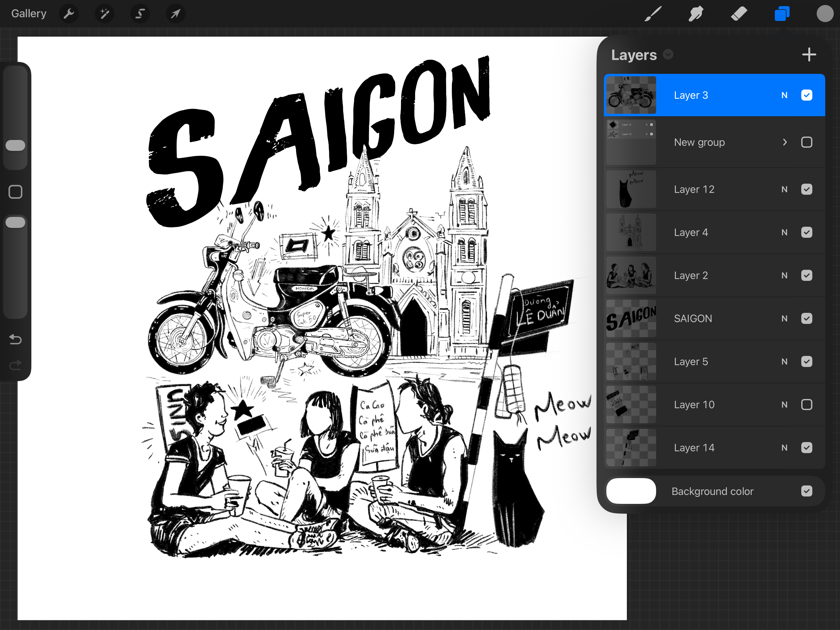Open blend mode N for Layer 14

point(784,448)
